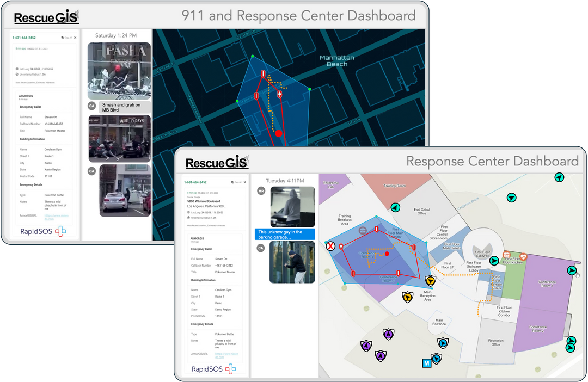This screenshot has width=588, height=382.
Task: Click teal arrow marker beside Training Room
Action: click(396, 207)
